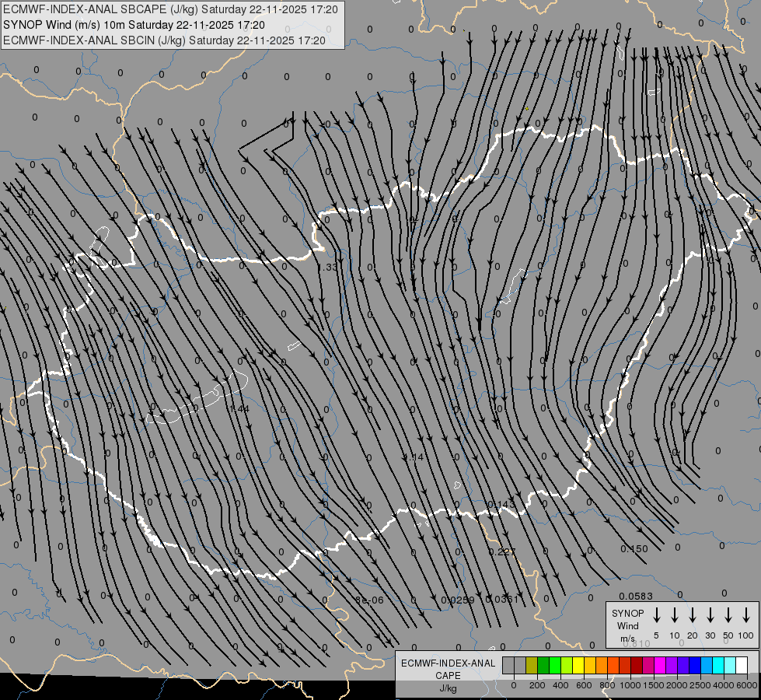Click the 20 m/s wind arrow in legend
Image resolution: width=761 pixels, height=700 pixels.
(693, 614)
